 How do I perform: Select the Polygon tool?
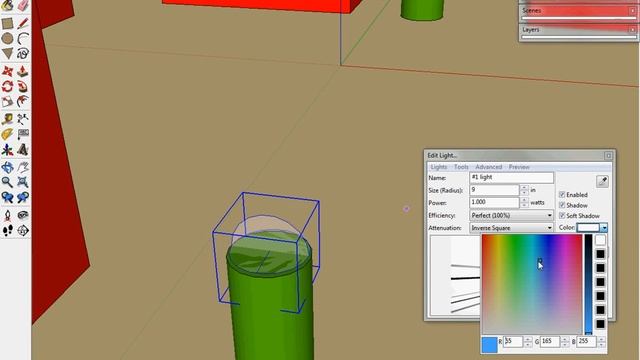(7, 53)
